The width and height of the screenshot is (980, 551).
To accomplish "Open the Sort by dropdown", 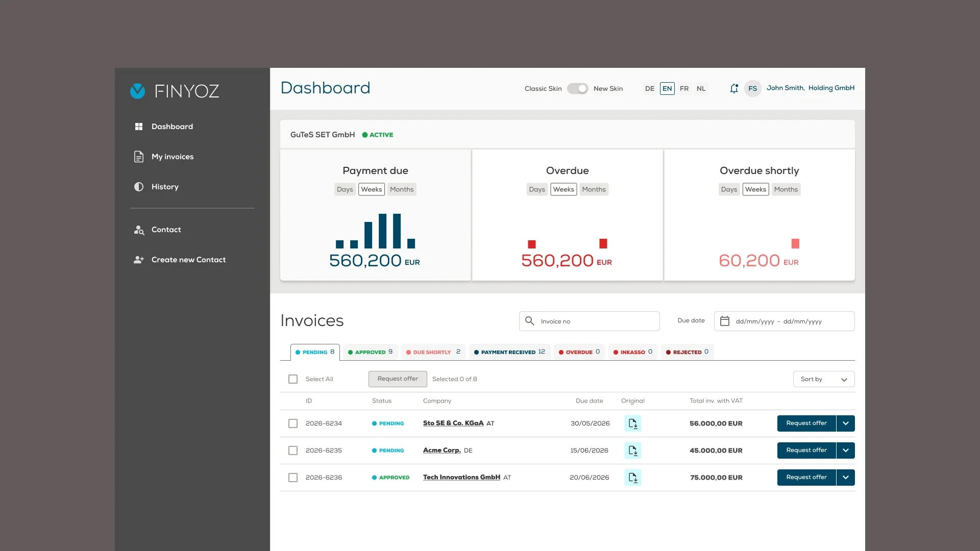I will [x=823, y=379].
